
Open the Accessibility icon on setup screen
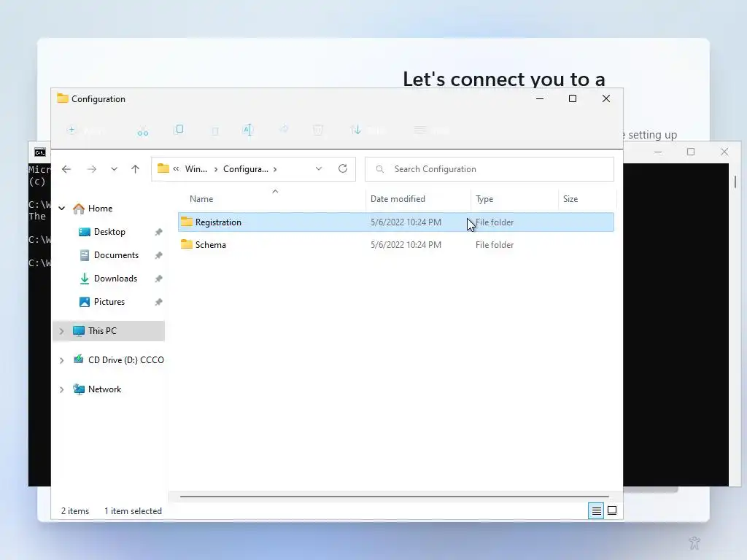694,542
